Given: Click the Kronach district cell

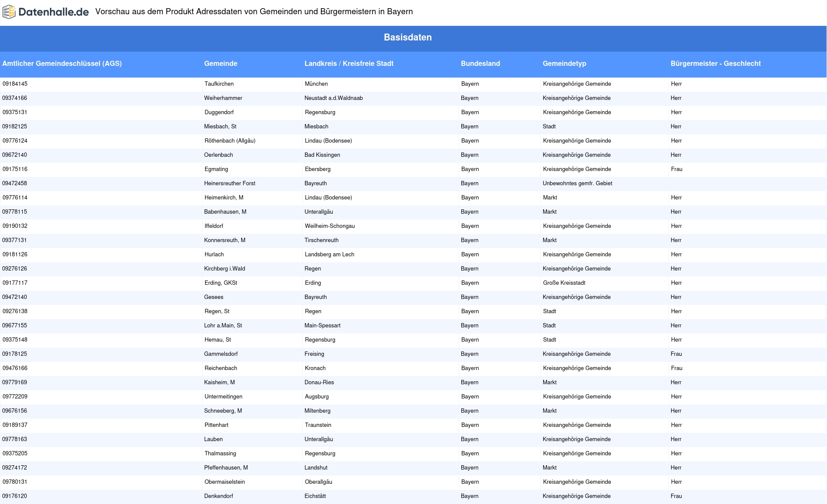Looking at the screenshot, I should point(315,368).
